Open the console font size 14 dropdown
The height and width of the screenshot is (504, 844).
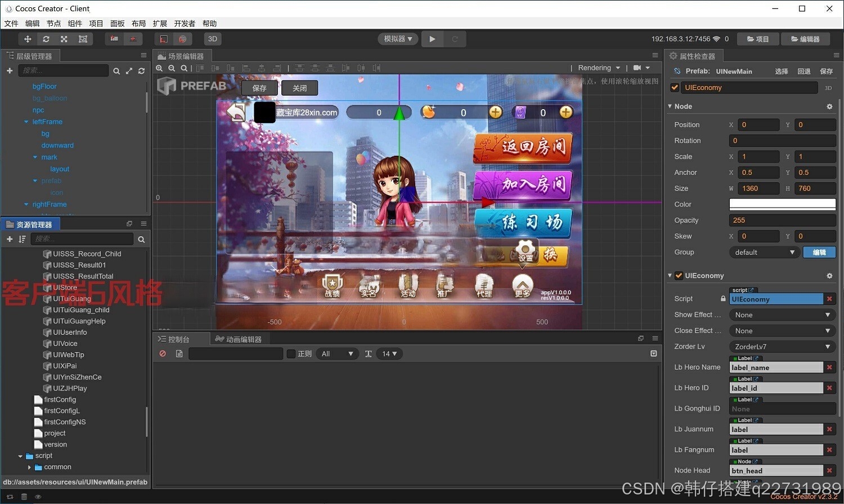coord(389,354)
